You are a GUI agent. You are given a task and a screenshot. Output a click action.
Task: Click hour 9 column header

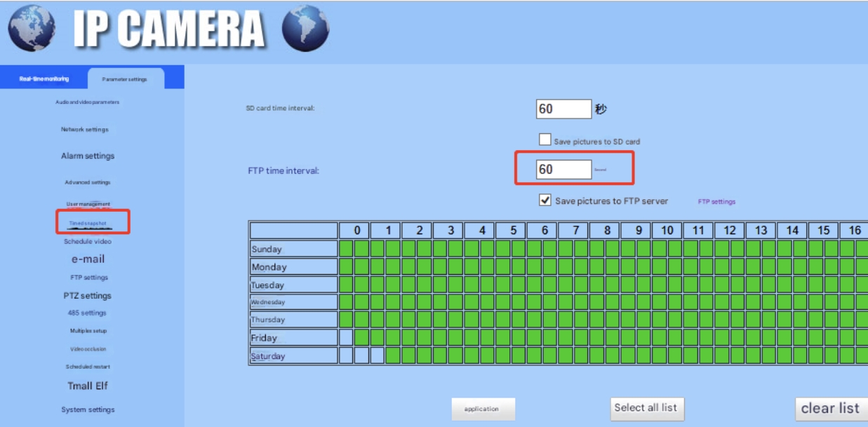(x=636, y=231)
